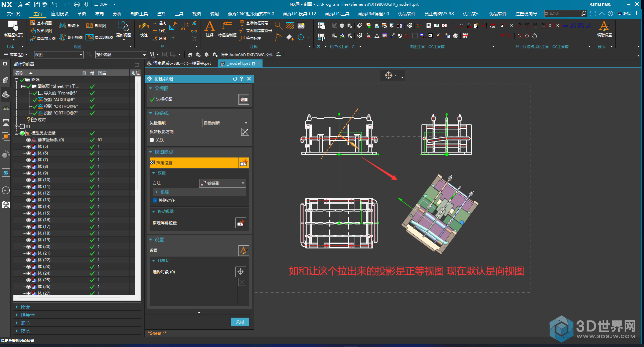Select 投影 "ORTHO@6" tree item
Image resolution: width=644 pixels, height=347 pixels.
tap(61, 106)
